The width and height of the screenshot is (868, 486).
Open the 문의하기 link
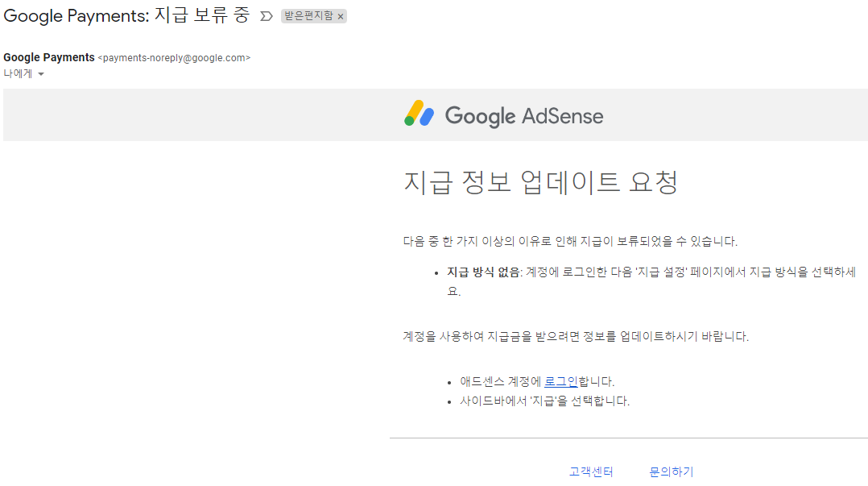pyautogui.click(x=671, y=471)
